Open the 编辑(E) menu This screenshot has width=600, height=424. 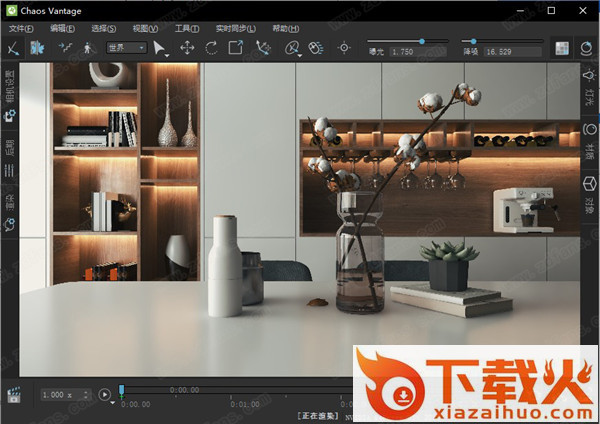coord(62,29)
